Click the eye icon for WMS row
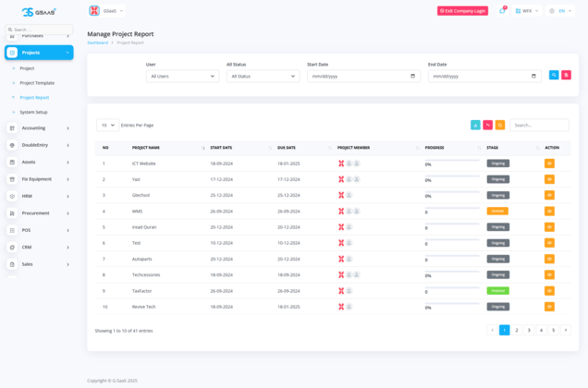Screen dimensions: 588x388 549,212
